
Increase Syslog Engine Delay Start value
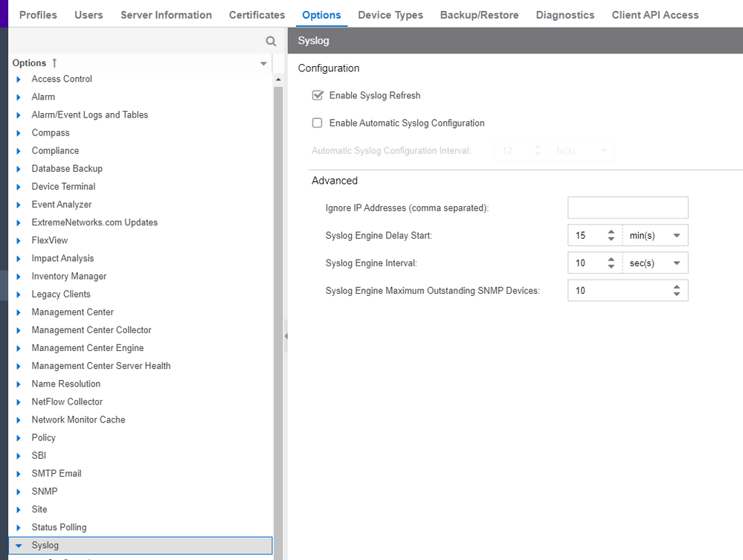[611, 232]
